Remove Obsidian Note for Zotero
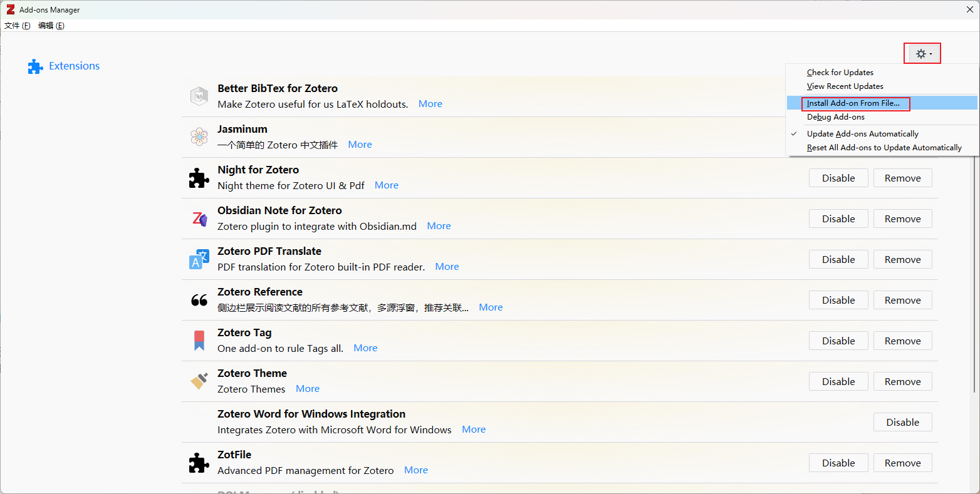The width and height of the screenshot is (980, 494). [903, 219]
